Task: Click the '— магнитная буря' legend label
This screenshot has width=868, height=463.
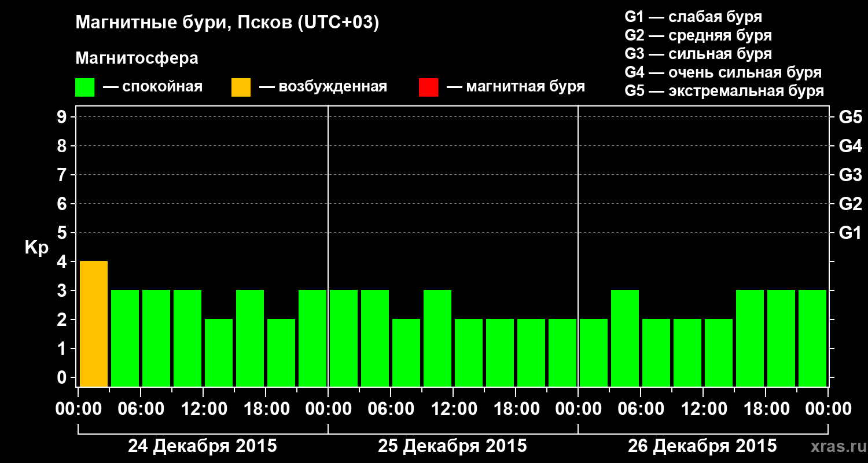Action: (x=516, y=87)
